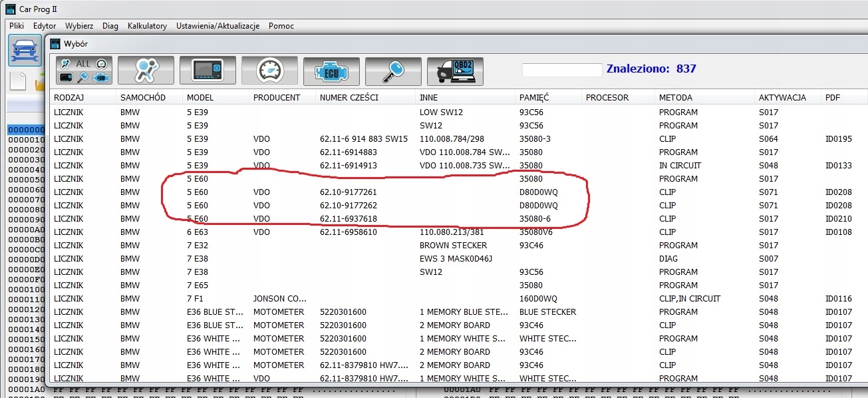Sort by the AKTYWACJA column header
Screen dimensions: 868x398
[x=788, y=97]
